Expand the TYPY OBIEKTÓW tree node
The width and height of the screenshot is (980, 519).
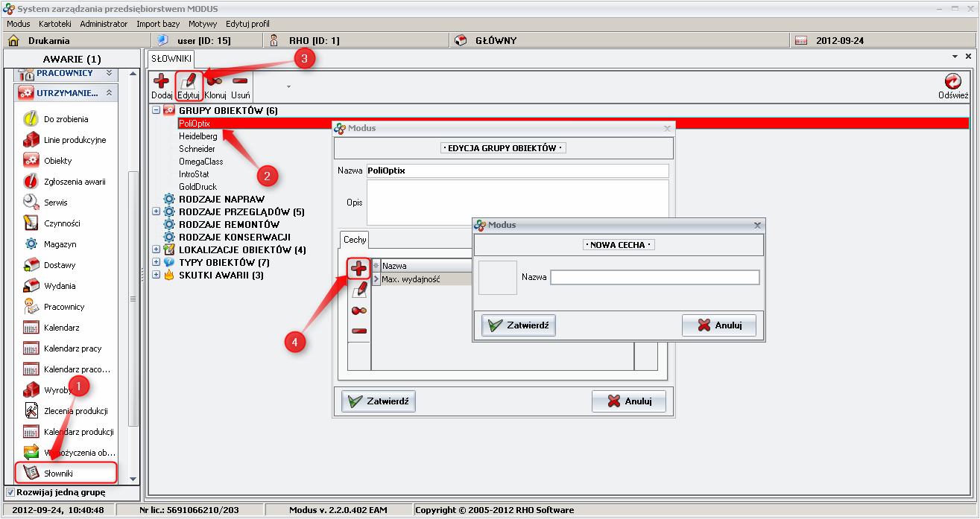point(156,263)
